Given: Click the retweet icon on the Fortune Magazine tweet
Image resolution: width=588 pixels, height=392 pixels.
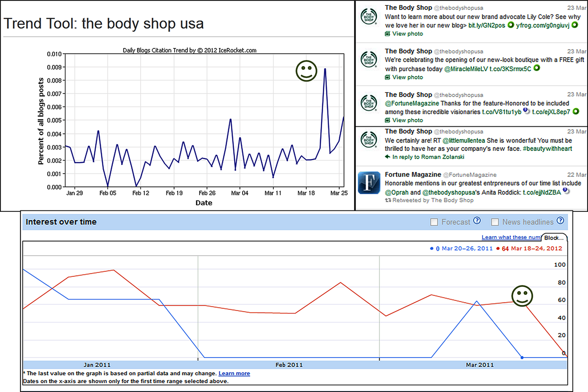Looking at the screenshot, I should tap(387, 200).
